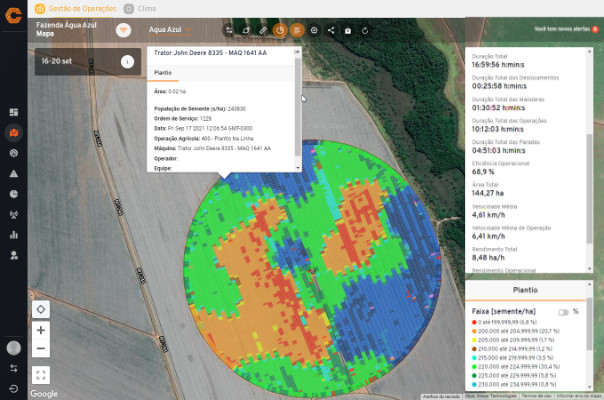The height and width of the screenshot is (400, 604).
Task: Click the Ordem de Serviço 1228 line
Action: (x=183, y=119)
